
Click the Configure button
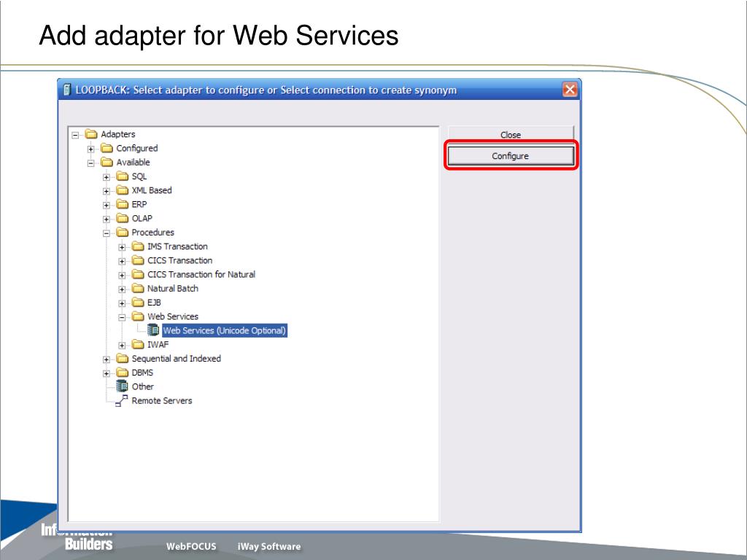[x=511, y=156]
